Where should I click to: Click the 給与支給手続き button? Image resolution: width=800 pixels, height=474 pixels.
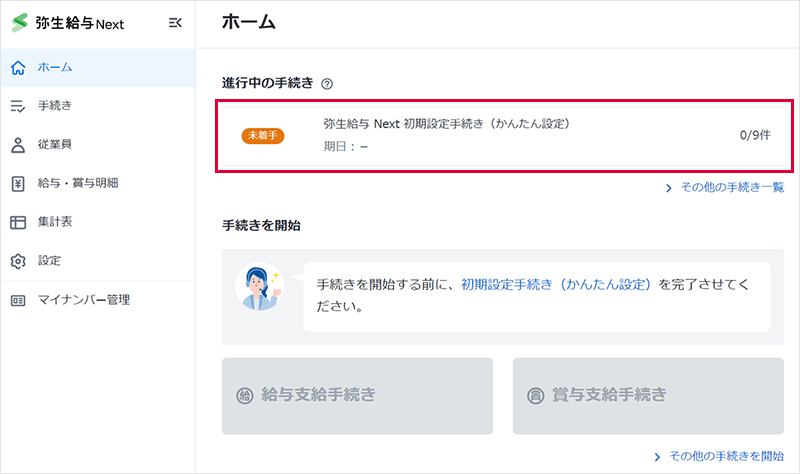coord(357,396)
